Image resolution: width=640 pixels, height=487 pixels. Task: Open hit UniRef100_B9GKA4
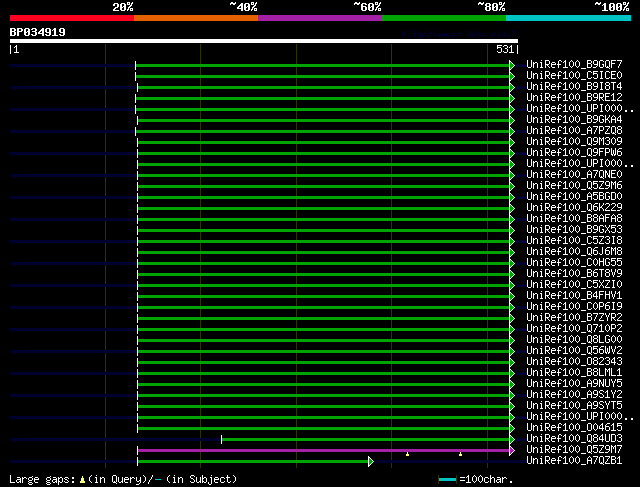(574, 120)
